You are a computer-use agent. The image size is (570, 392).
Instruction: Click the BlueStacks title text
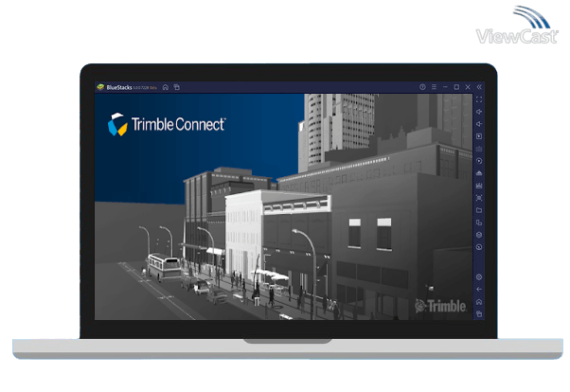(x=119, y=87)
